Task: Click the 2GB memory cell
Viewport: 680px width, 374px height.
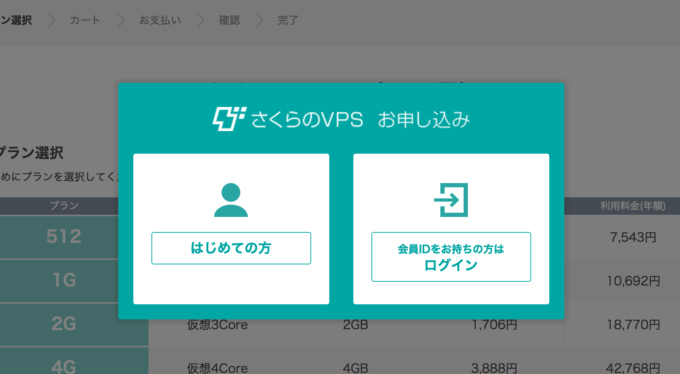Action: click(356, 325)
